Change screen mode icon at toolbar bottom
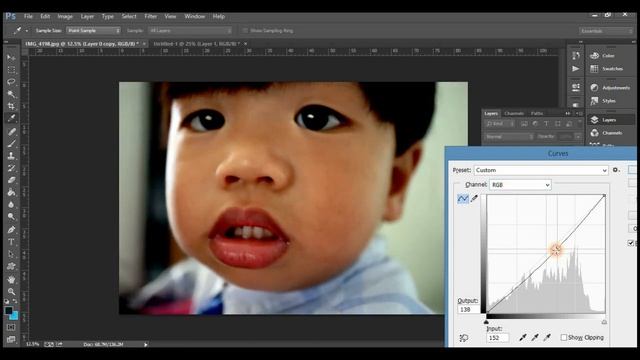The width and height of the screenshot is (640, 360). point(11,339)
